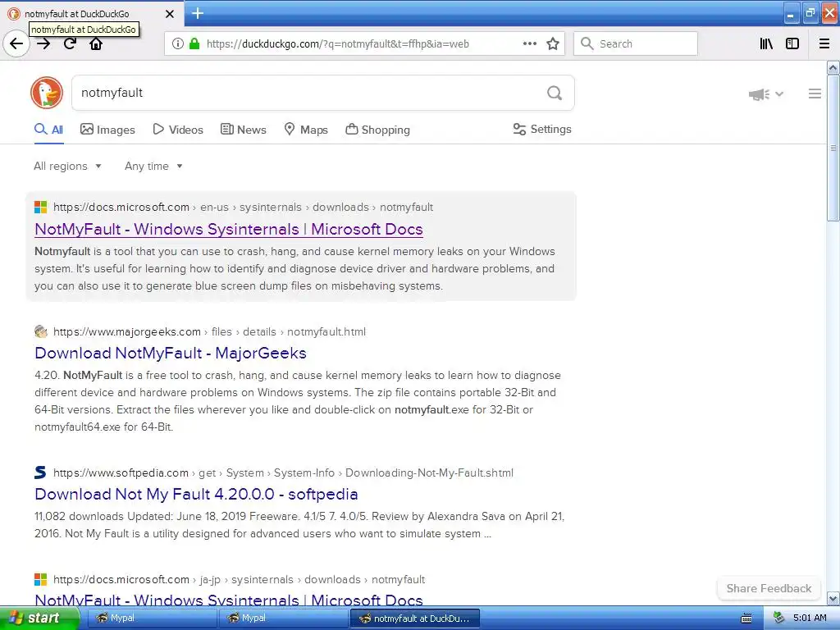Open NotMyFault - Windows Sysinternals first result link
Viewport: 840px width, 630px height.
[x=229, y=230]
